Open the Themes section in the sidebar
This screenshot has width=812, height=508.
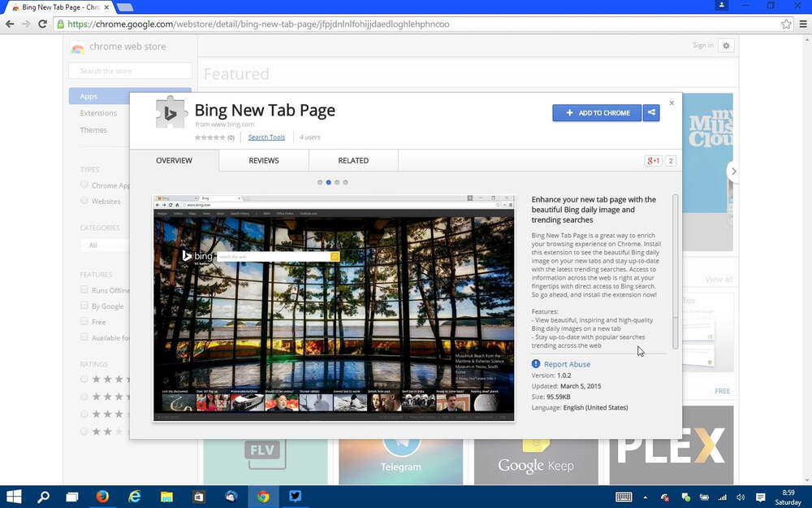coord(93,130)
